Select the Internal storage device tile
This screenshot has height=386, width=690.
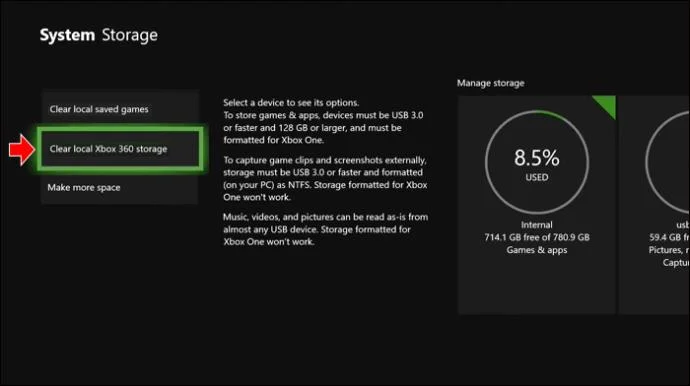pos(536,205)
